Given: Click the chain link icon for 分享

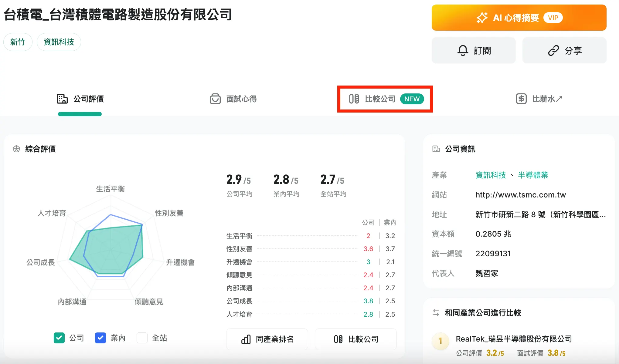Looking at the screenshot, I should [x=553, y=50].
